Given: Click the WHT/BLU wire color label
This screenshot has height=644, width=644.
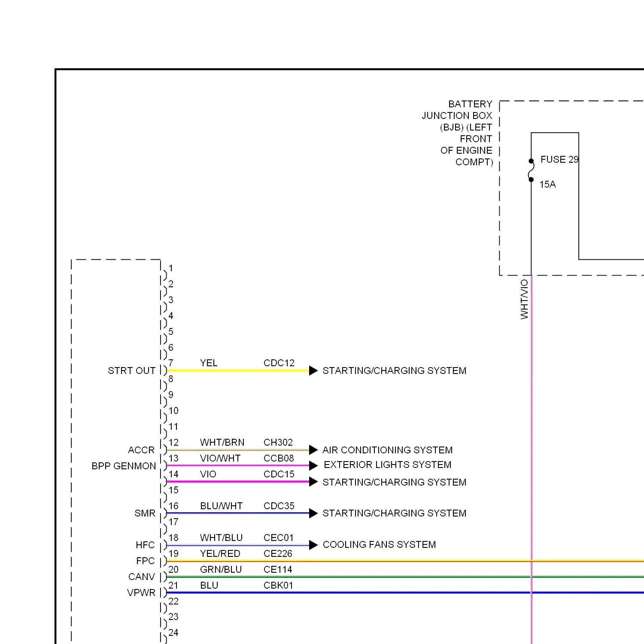Looking at the screenshot, I should tap(221, 538).
